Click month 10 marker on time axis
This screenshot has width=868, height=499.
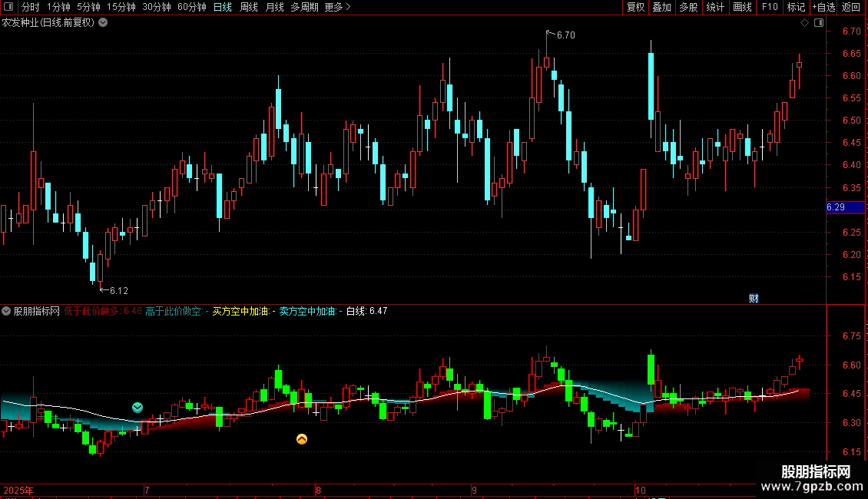[x=641, y=490]
